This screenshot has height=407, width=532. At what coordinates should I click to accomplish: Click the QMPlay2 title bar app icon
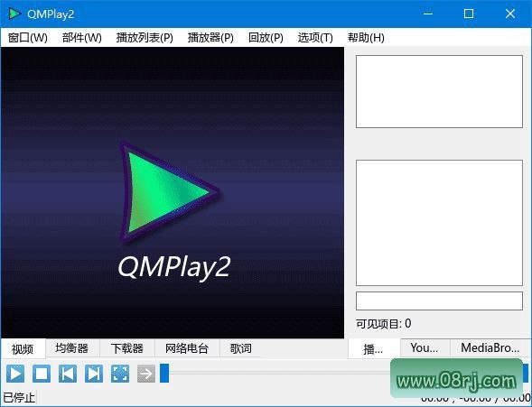pyautogui.click(x=14, y=14)
